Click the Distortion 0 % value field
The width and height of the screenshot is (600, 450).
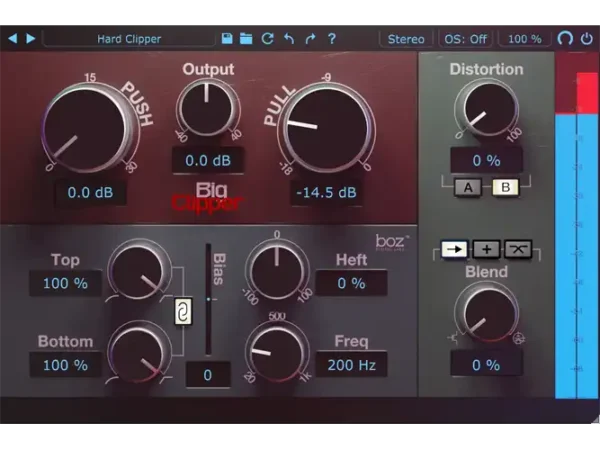point(486,161)
